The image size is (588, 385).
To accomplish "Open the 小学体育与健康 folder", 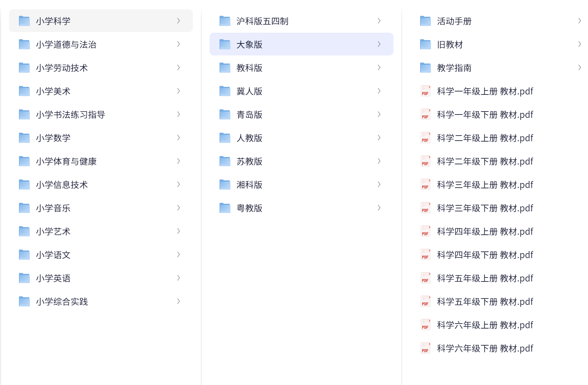I will click(x=101, y=161).
